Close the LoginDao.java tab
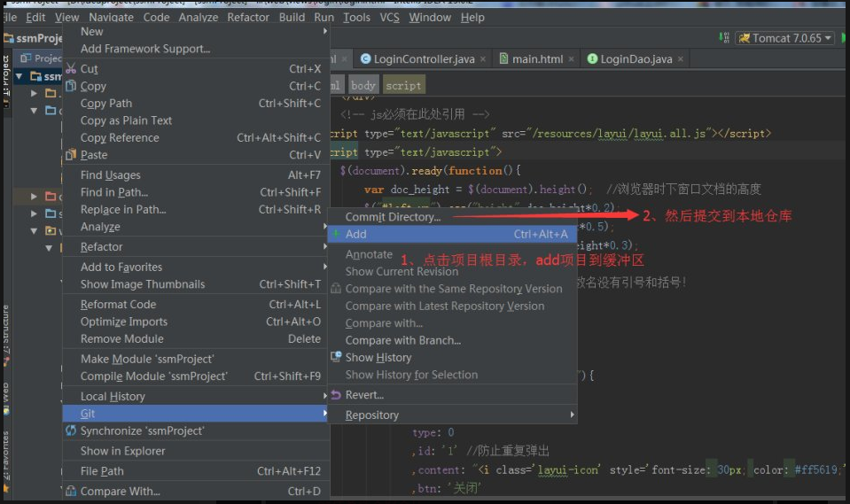The width and height of the screenshot is (850, 504). [681, 59]
